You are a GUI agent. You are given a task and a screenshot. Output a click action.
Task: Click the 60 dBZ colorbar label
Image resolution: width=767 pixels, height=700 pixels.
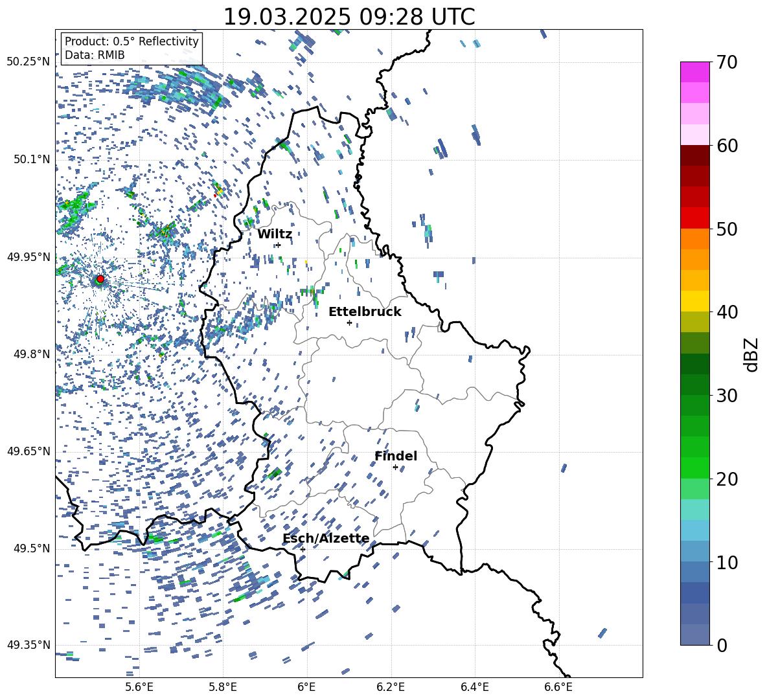[x=726, y=146]
